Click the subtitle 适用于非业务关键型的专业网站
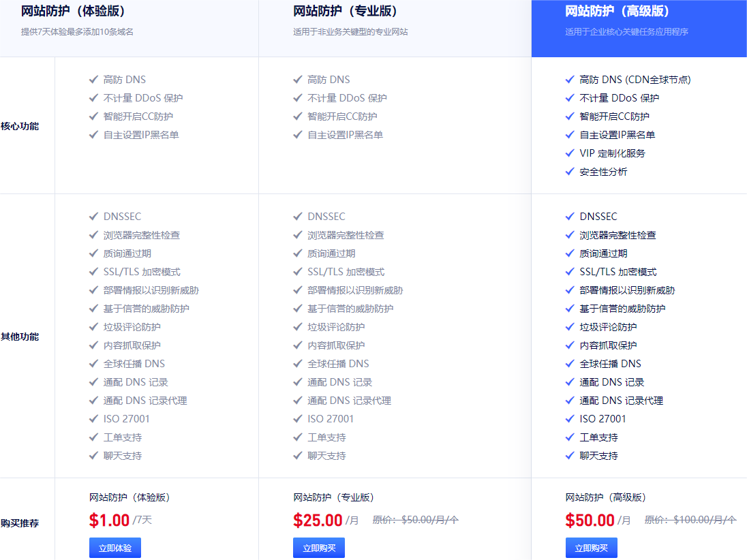Image resolution: width=747 pixels, height=560 pixels. (350, 32)
